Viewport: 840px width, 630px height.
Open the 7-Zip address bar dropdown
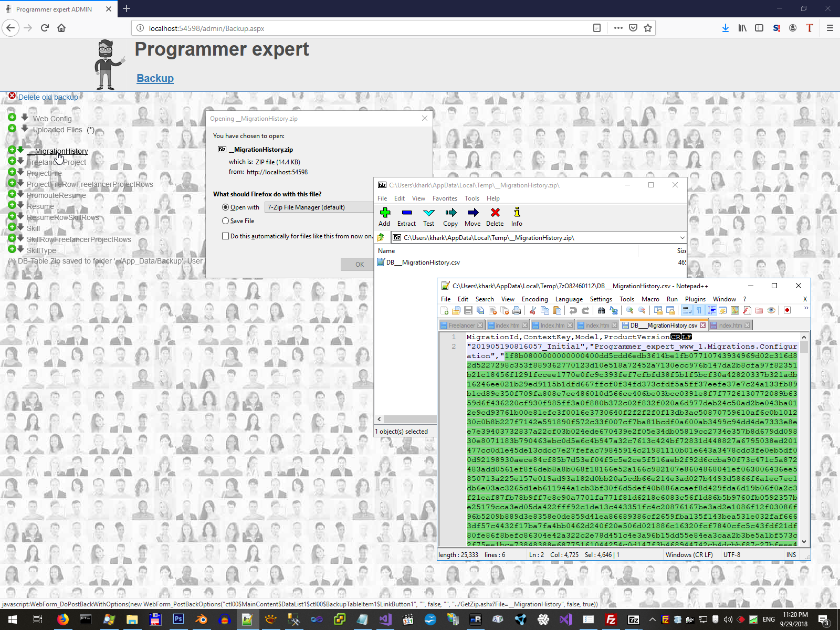681,237
